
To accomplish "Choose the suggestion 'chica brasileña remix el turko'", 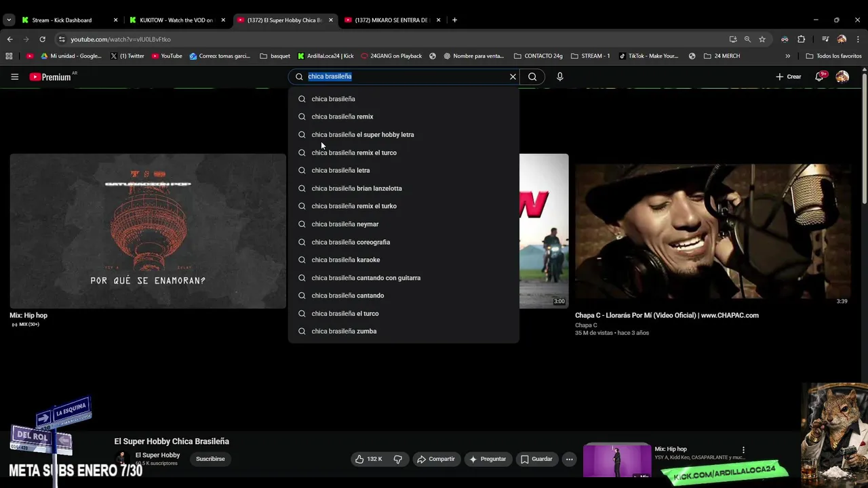I will coord(403,206).
